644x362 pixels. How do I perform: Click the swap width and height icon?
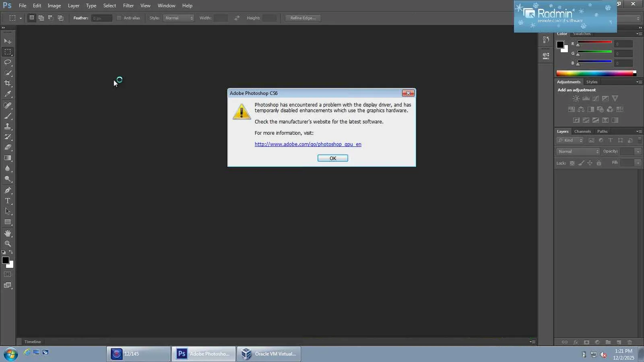point(237,18)
